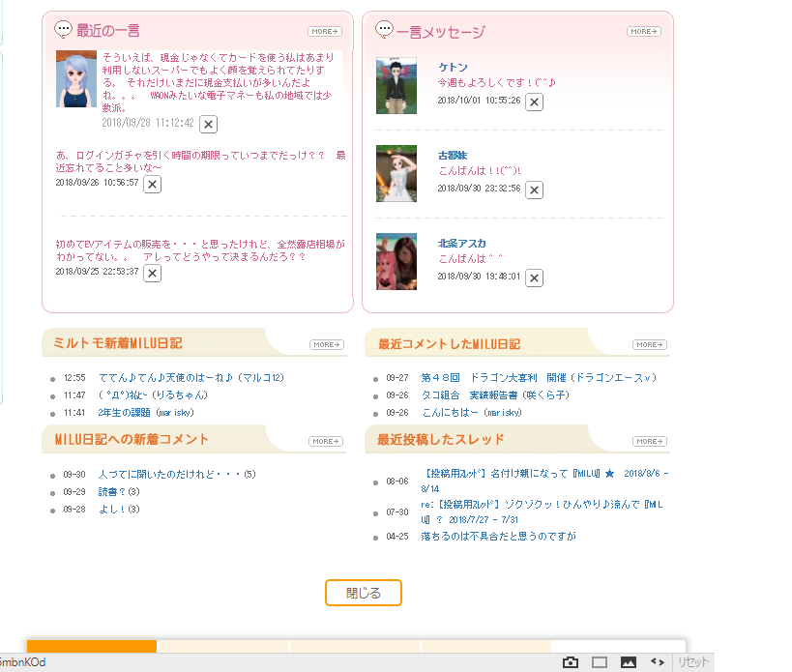Click ケトン's avatar thumbnail
This screenshot has height=672, width=792.
(396, 86)
